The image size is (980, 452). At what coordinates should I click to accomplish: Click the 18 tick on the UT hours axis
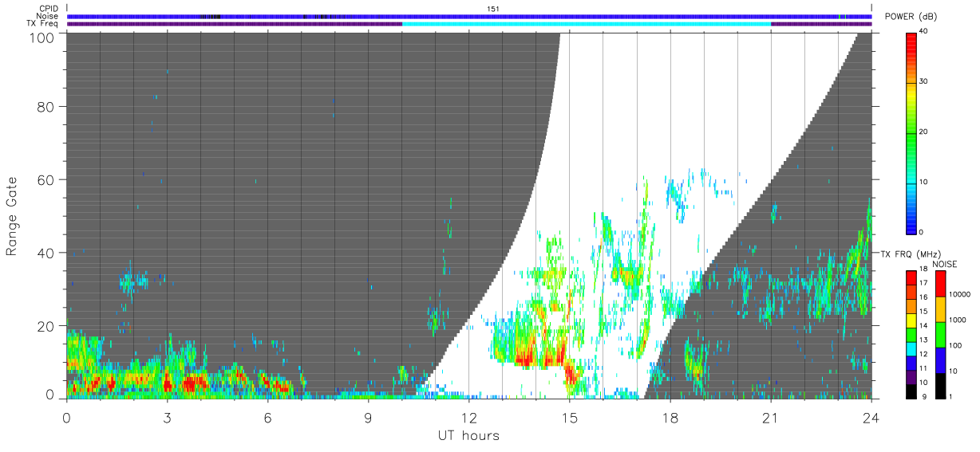(670, 417)
